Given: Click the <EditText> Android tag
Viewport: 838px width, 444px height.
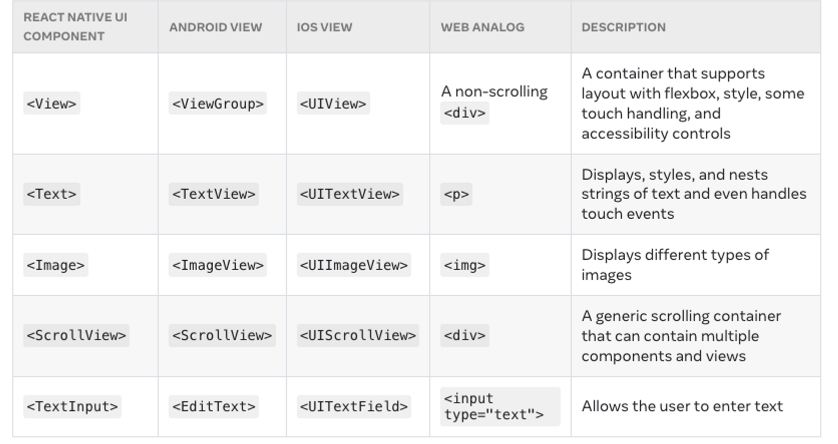Looking at the screenshot, I should pos(214,407).
